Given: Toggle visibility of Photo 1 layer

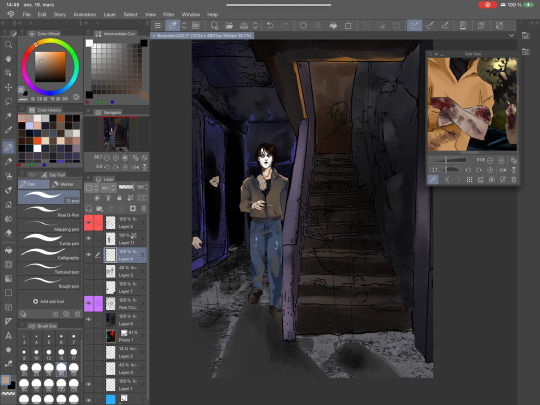Looking at the screenshot, I should 89,336.
